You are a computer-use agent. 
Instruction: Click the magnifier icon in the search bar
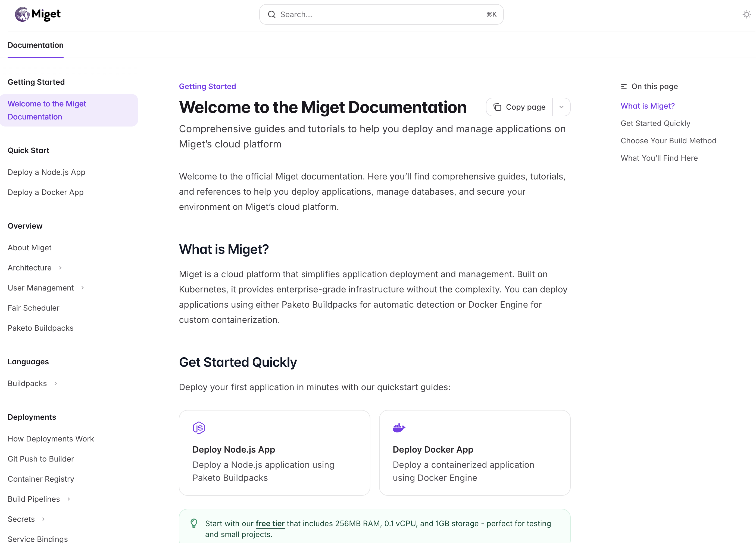pos(272,14)
